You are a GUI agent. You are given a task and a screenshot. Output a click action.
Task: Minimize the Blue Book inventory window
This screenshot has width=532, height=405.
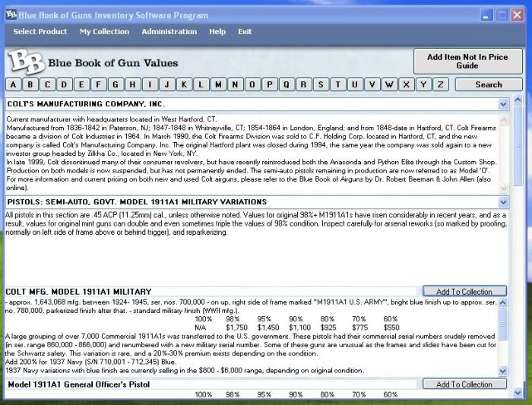(486, 15)
